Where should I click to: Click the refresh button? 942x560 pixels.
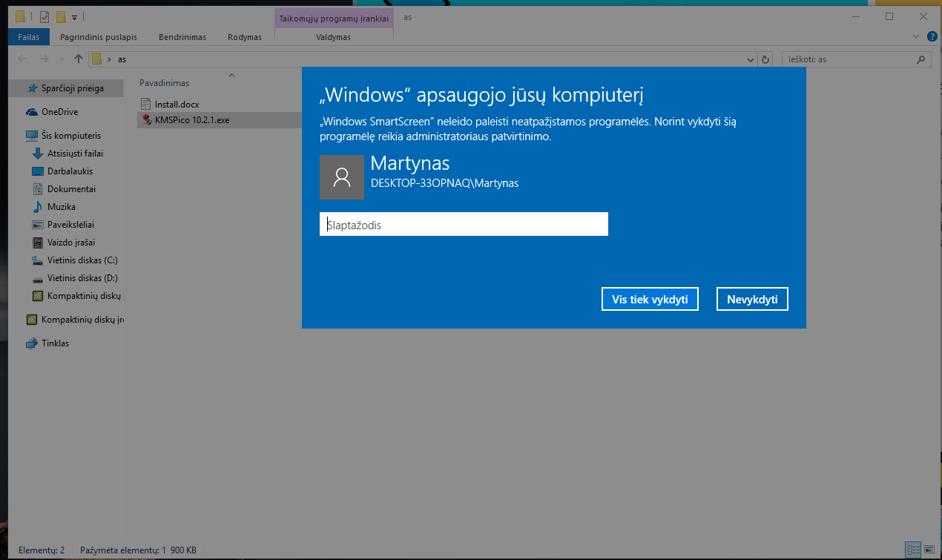pos(766,59)
